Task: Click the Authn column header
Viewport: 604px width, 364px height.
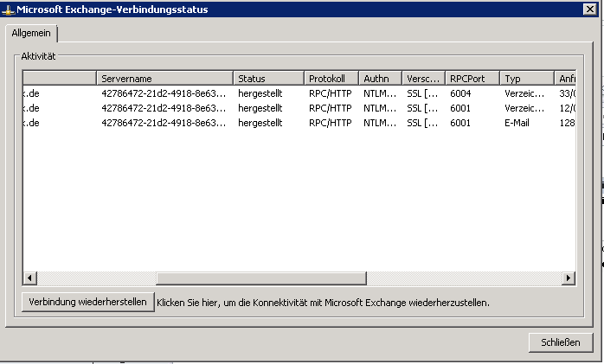Action: 381,79
